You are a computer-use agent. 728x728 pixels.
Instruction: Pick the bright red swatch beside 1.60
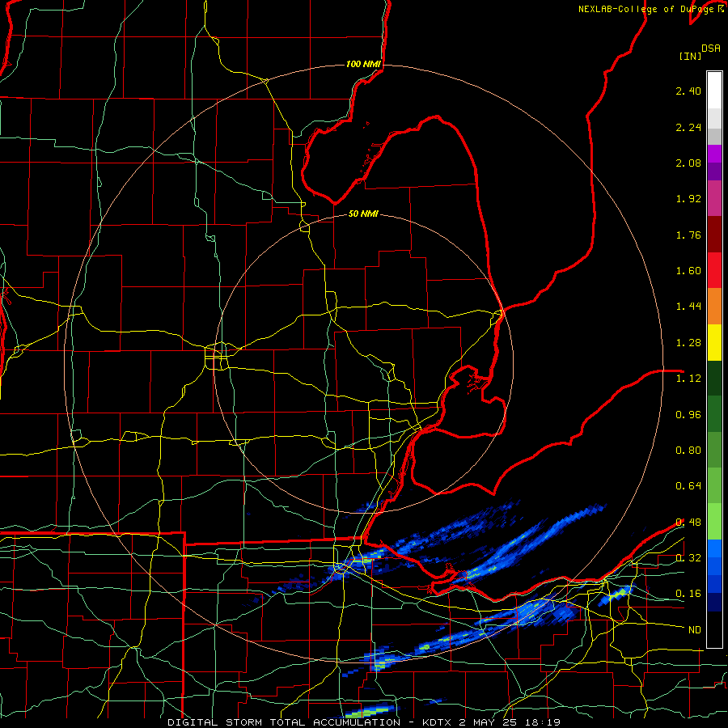tap(714, 270)
